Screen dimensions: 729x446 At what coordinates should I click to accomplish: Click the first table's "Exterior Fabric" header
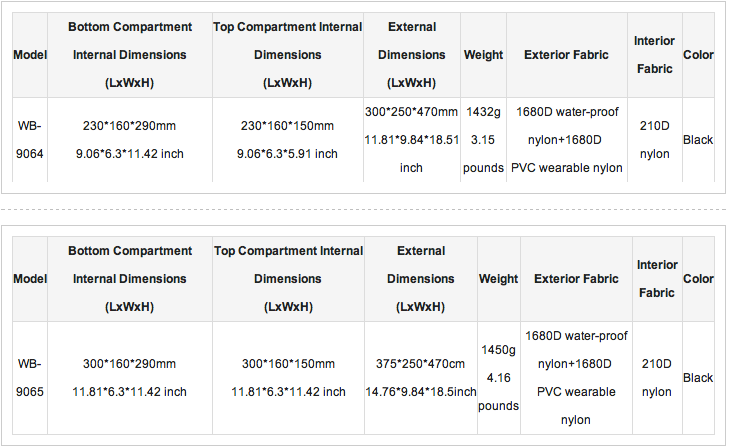pyautogui.click(x=567, y=55)
